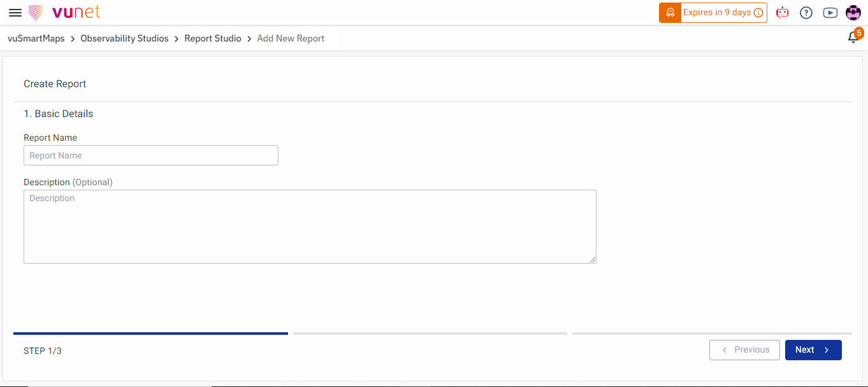The width and height of the screenshot is (868, 387).
Task: Open the notifications bell
Action: [x=853, y=38]
